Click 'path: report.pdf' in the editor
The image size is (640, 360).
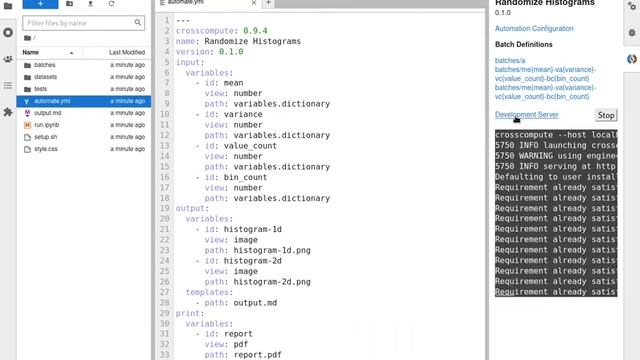click(x=243, y=355)
